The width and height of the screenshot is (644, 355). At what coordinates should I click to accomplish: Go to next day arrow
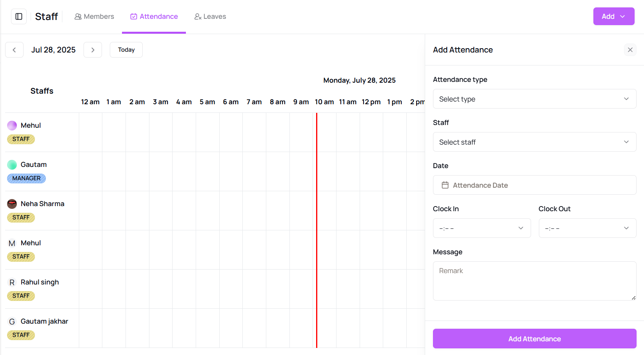tap(93, 50)
